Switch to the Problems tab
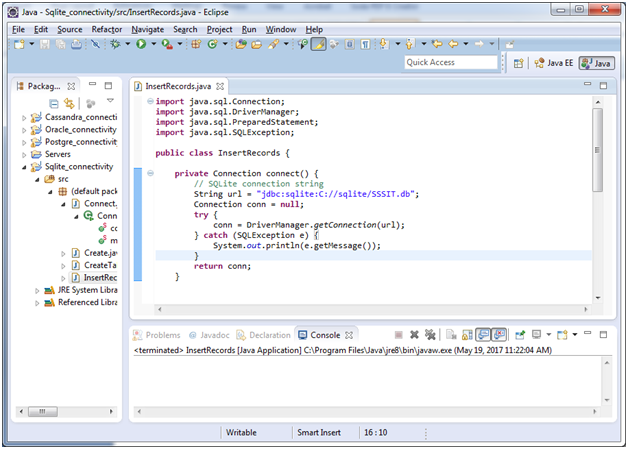 157,335
